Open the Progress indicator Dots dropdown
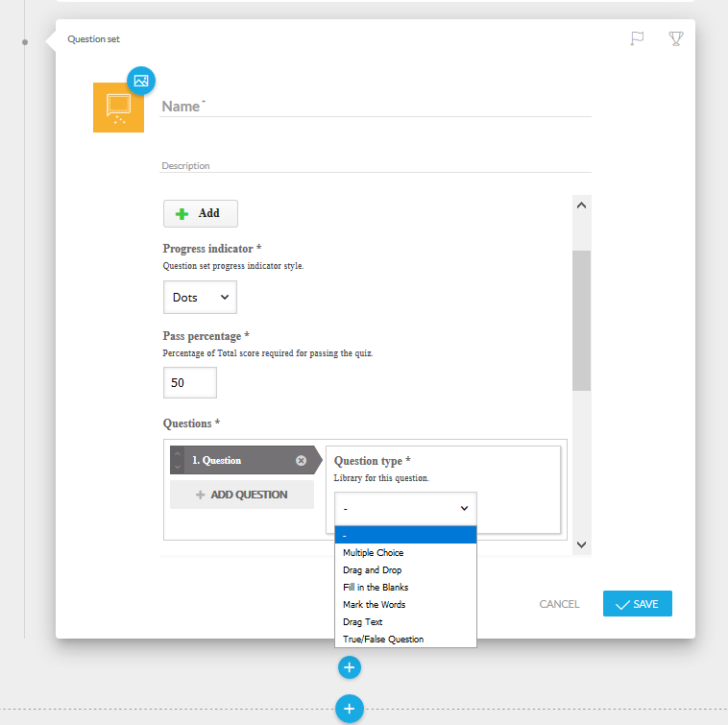 200,297
